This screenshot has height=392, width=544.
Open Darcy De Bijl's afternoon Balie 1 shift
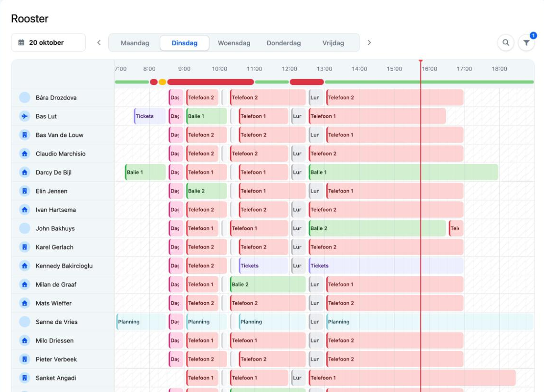pos(404,172)
